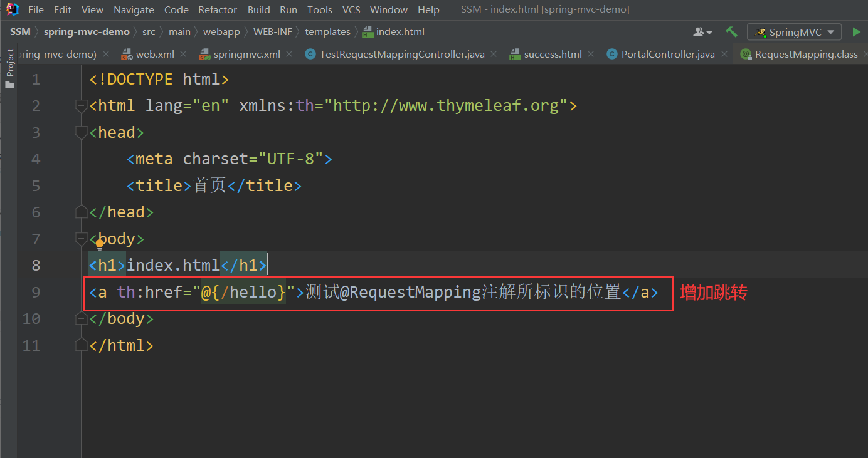Click the springmvc.xml tab file icon
The height and width of the screenshot is (458, 868).
204,55
